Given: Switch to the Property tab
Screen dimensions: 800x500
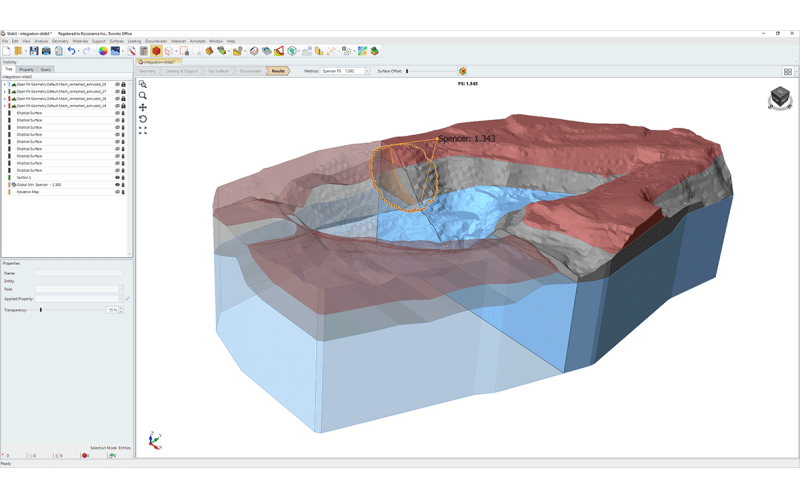Looking at the screenshot, I should [x=27, y=69].
